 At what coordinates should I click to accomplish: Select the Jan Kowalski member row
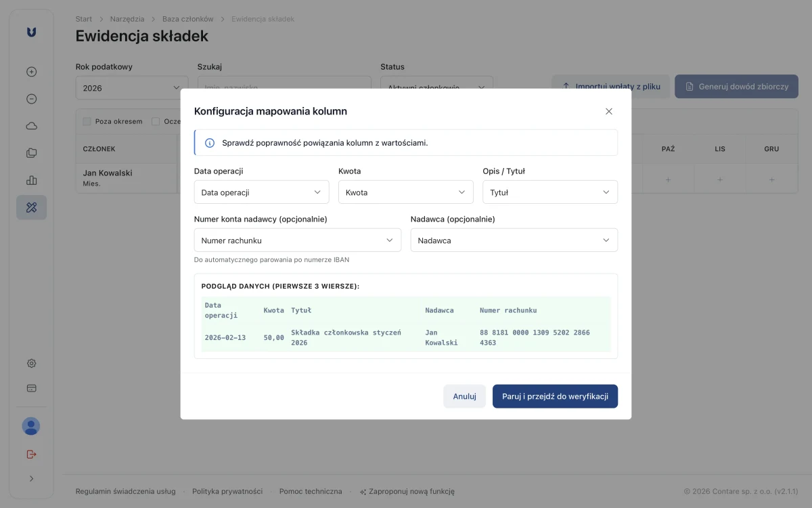127,178
